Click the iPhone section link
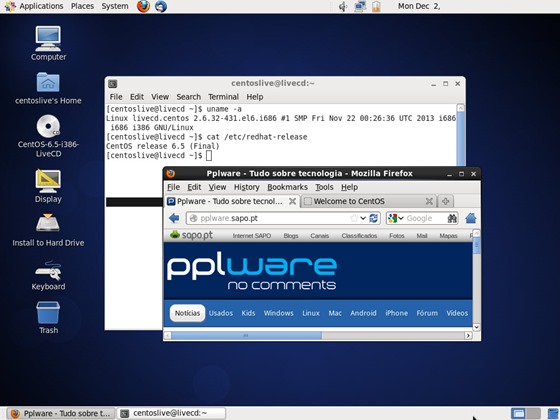560x420 pixels. pos(396,313)
